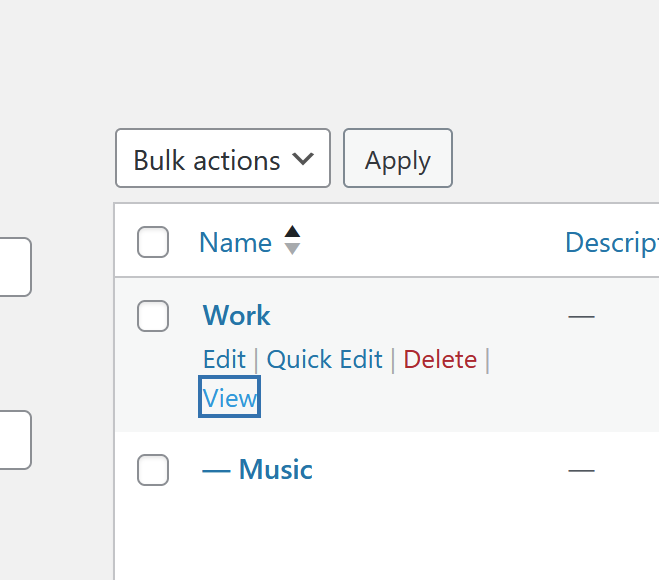Click the Work row description dash
This screenshot has height=580, width=659.
(x=581, y=317)
